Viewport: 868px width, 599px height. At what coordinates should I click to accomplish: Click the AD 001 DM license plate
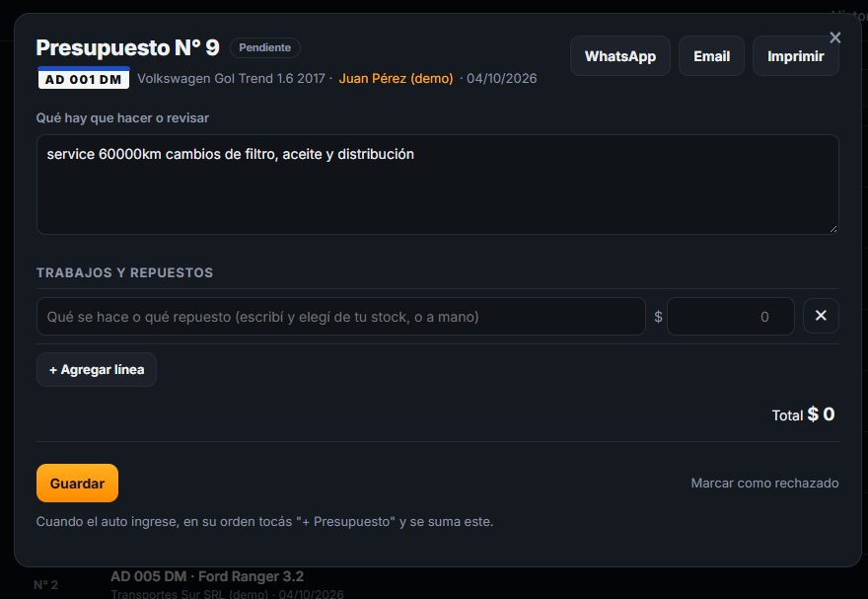[84, 79]
